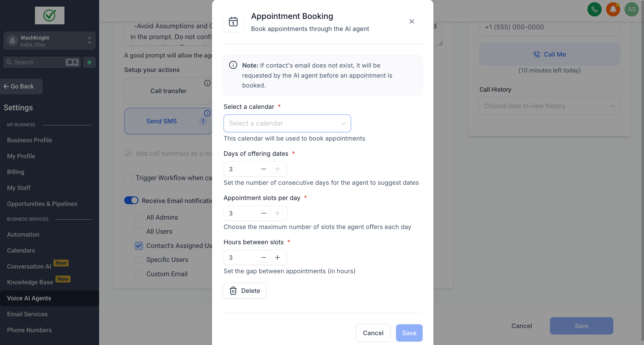Image resolution: width=644 pixels, height=345 pixels.
Task: Expand Choose date to view history dropdown
Action: point(549,106)
